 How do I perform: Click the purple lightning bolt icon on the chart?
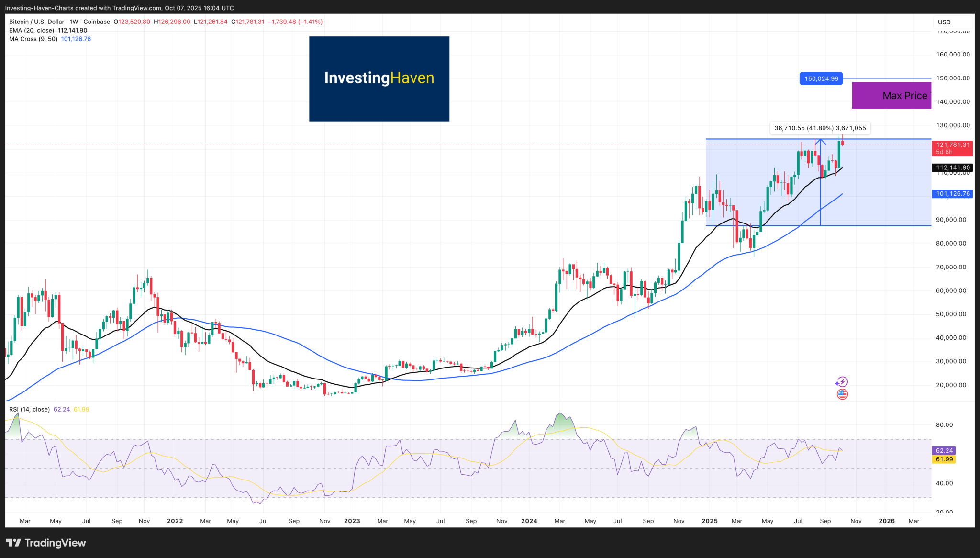[842, 381]
